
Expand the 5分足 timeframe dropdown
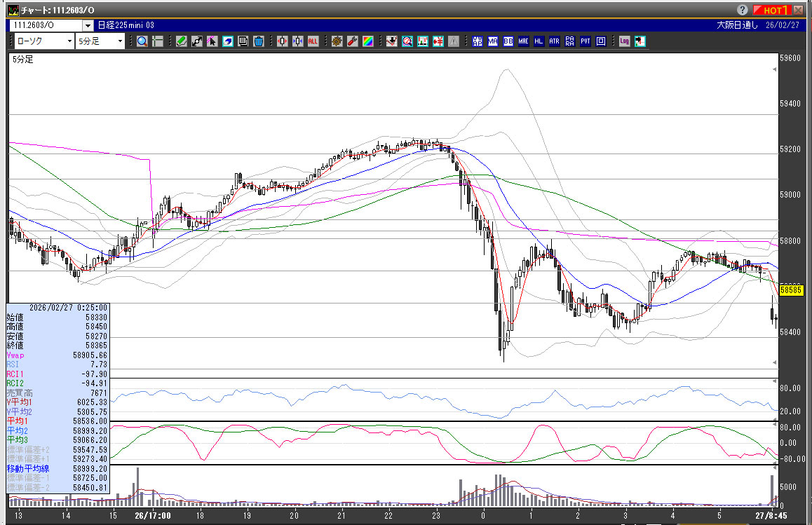(x=121, y=41)
